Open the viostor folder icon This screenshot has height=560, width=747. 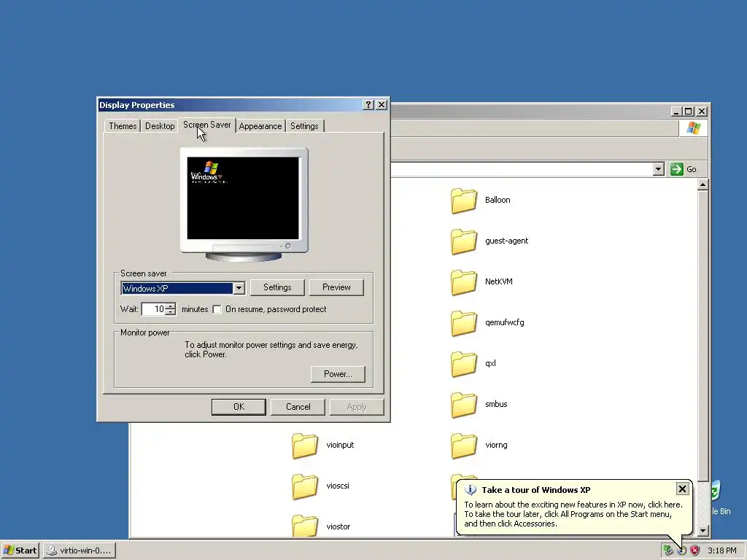305,526
